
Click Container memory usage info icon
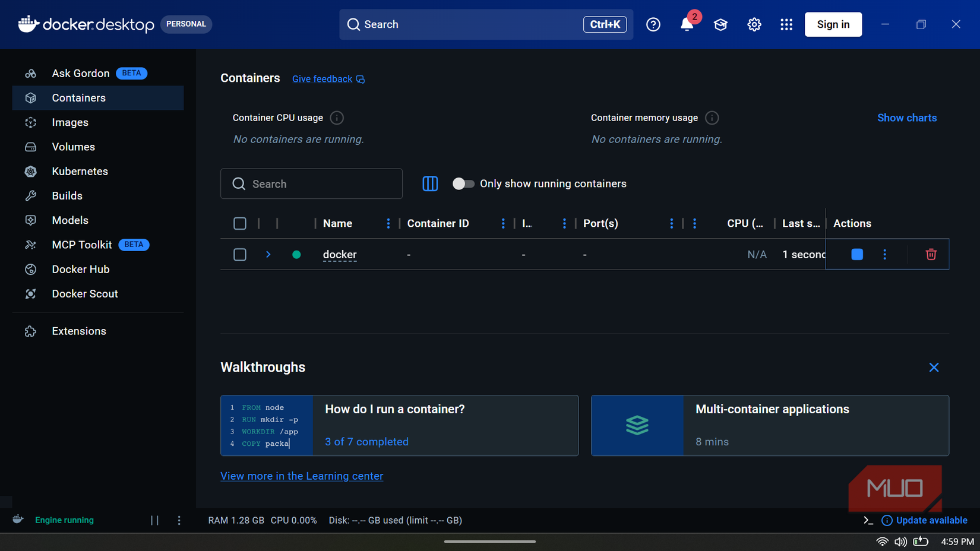712,118
